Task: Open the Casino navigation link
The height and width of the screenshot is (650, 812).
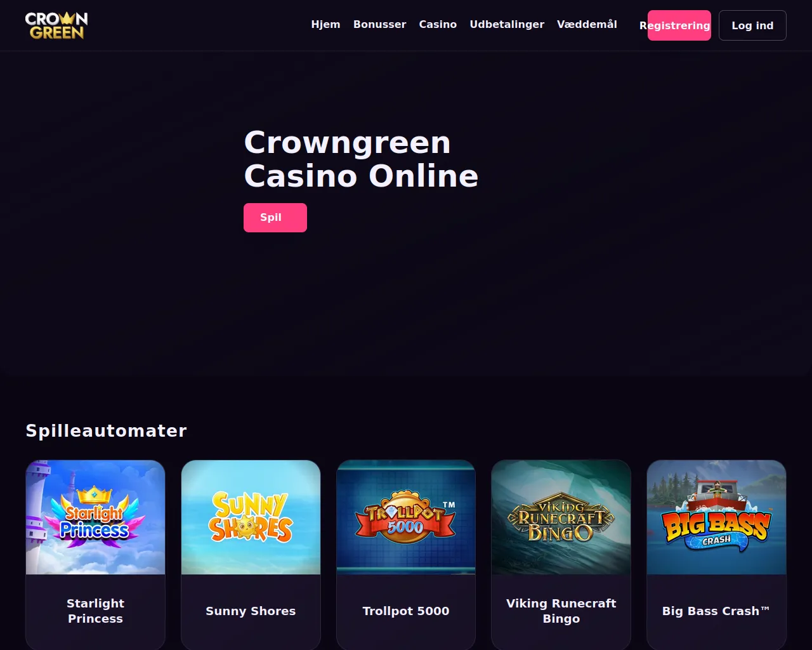Action: click(438, 24)
